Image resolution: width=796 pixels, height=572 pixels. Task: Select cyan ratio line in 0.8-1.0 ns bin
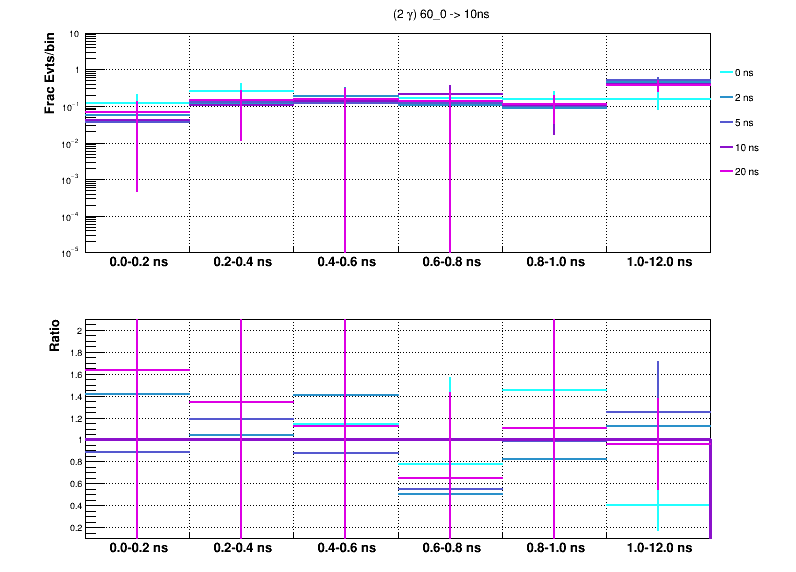[x=580, y=390]
